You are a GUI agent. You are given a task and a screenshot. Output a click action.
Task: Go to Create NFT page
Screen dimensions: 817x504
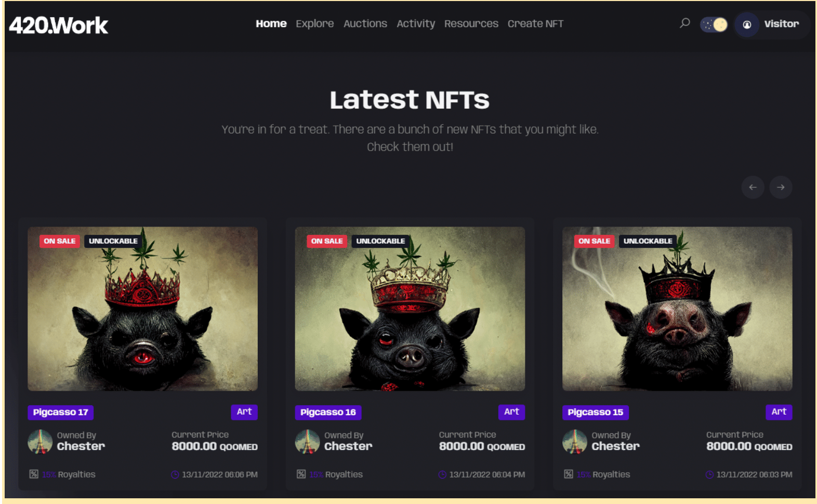(536, 23)
